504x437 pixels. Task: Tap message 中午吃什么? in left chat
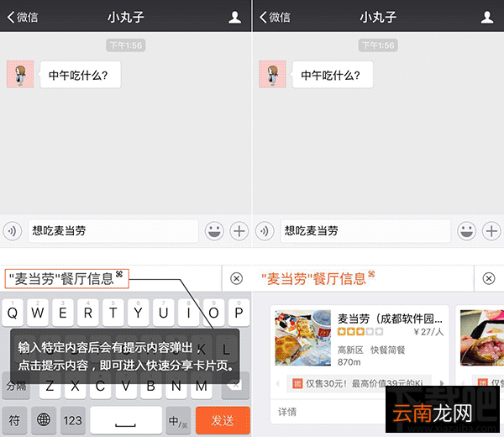[x=81, y=75]
